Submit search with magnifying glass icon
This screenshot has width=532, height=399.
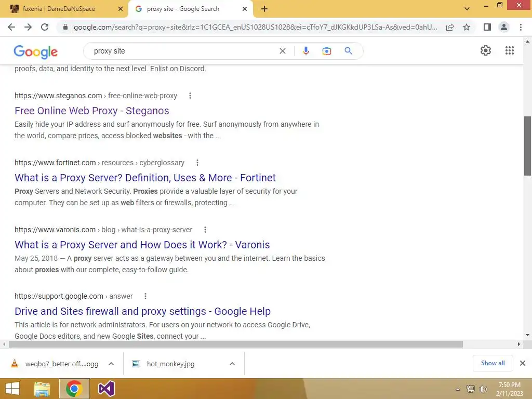point(348,51)
